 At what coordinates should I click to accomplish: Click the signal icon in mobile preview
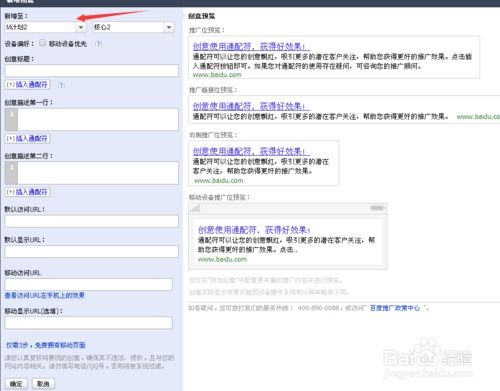(195, 208)
